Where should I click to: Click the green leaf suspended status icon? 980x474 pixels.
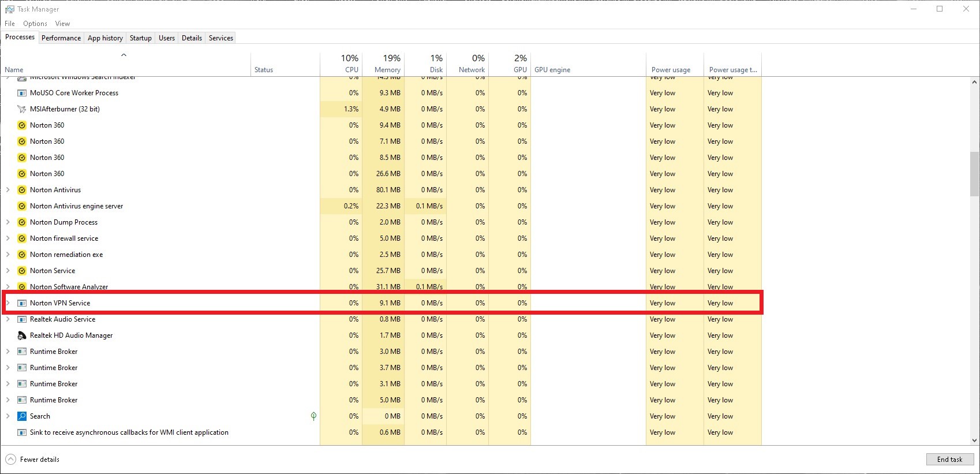(x=313, y=416)
